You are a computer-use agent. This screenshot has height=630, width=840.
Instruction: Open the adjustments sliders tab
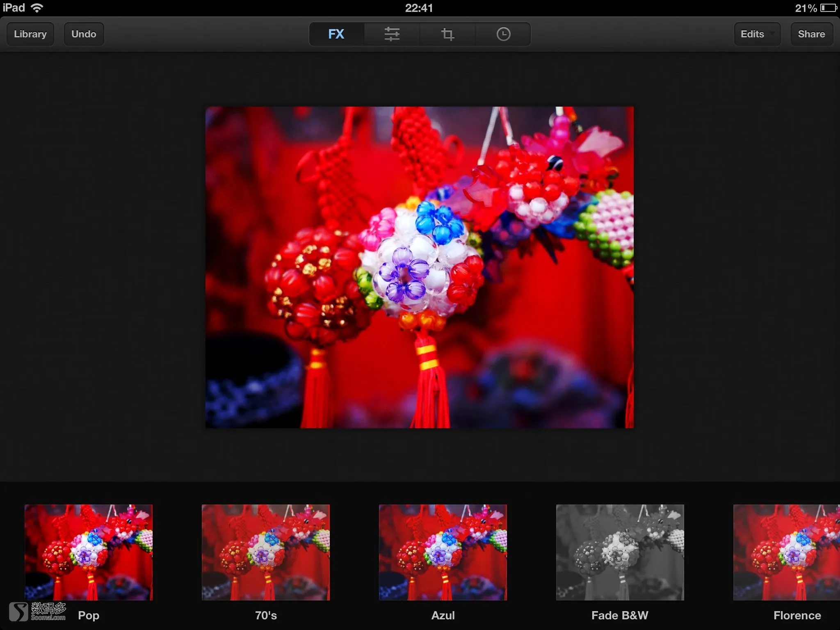click(392, 34)
